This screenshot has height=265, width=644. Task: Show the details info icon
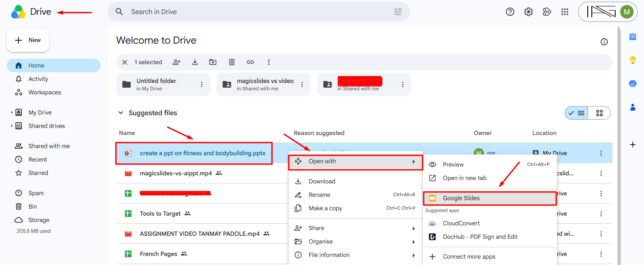pyautogui.click(x=604, y=42)
